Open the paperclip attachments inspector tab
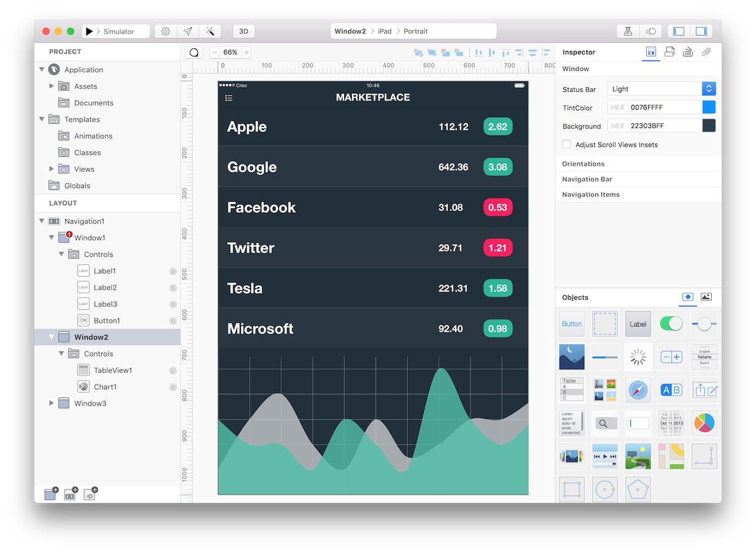 pos(706,52)
